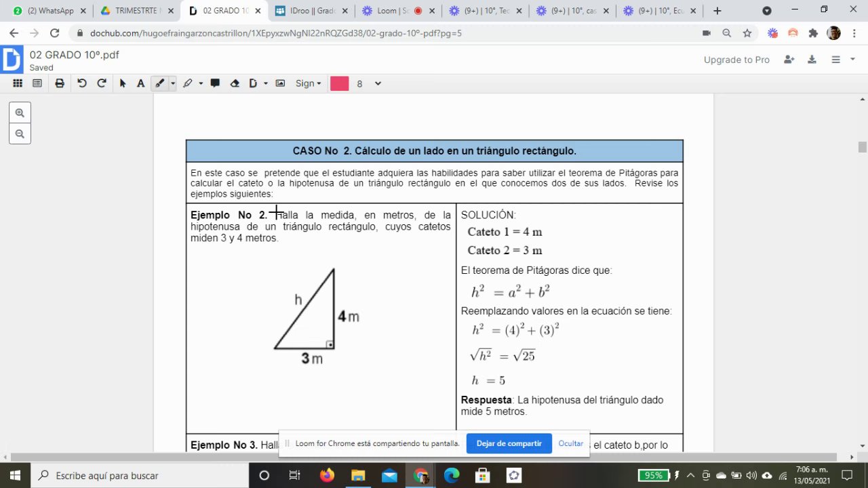Screen dimensions: 868x488
Task: Click Dejar de compartir button
Action: click(x=509, y=443)
